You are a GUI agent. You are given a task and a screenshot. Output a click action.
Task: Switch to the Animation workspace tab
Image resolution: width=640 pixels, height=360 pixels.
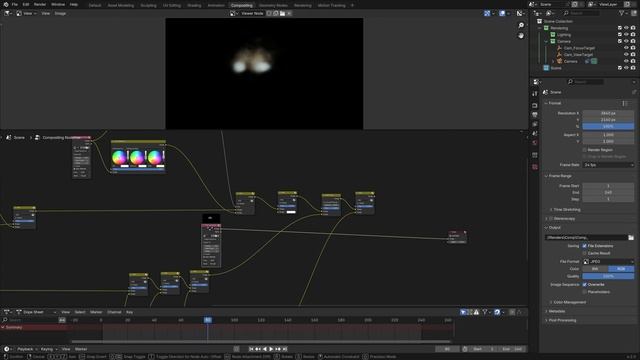click(x=216, y=5)
